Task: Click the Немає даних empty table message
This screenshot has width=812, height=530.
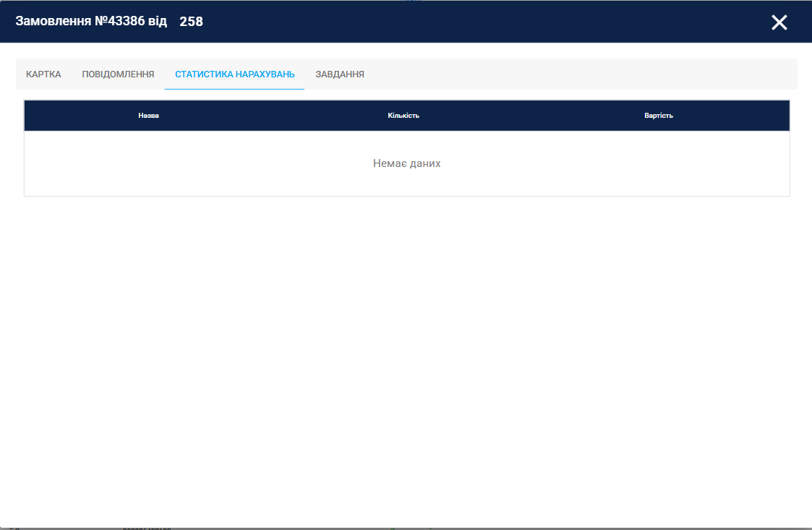Action: (x=406, y=163)
